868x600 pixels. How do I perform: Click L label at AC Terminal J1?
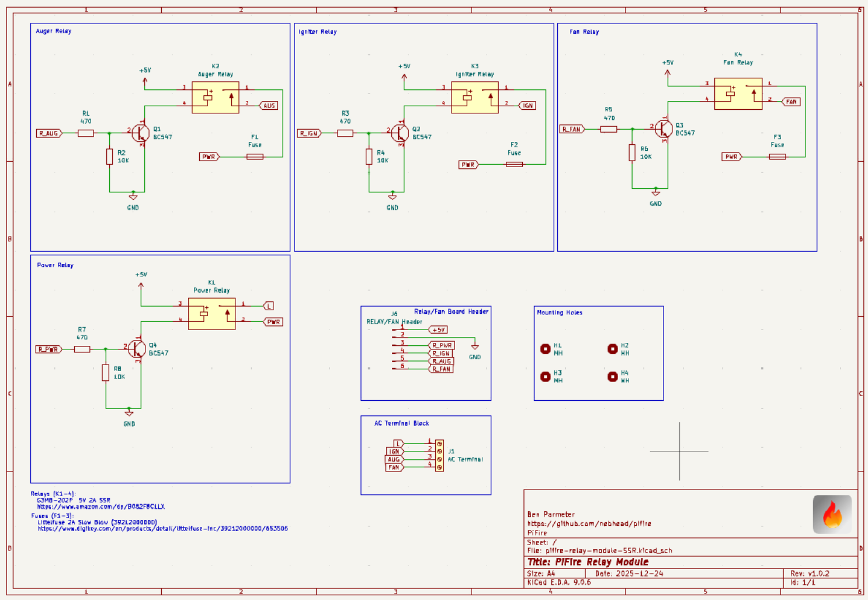[x=398, y=443]
